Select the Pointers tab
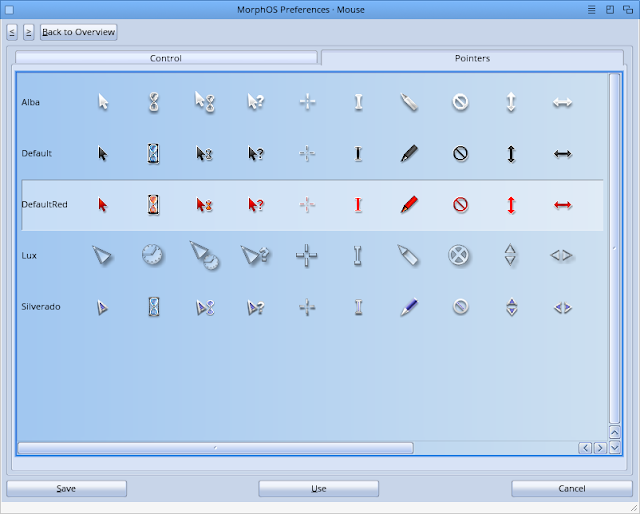 [472, 58]
